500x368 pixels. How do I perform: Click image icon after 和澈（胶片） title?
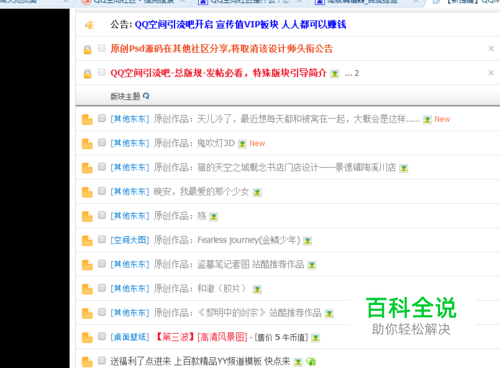(257, 290)
